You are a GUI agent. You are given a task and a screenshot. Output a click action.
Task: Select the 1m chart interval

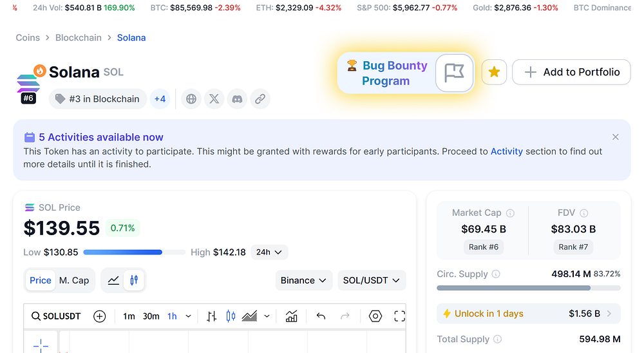click(x=129, y=316)
